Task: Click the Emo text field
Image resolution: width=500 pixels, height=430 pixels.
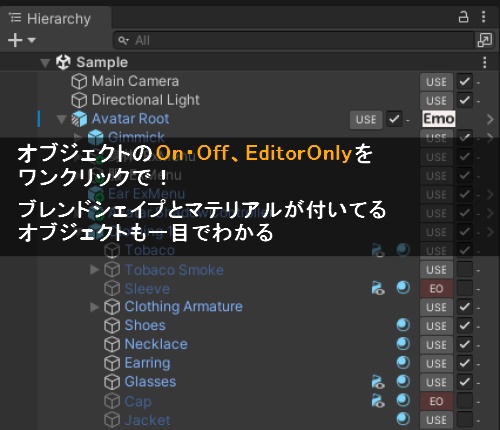Action: click(439, 119)
